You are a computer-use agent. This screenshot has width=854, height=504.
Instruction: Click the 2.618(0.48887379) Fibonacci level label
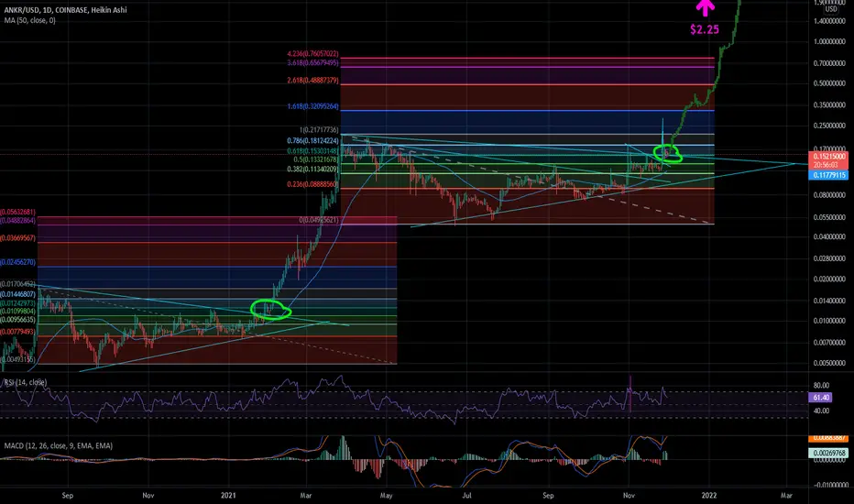click(312, 81)
